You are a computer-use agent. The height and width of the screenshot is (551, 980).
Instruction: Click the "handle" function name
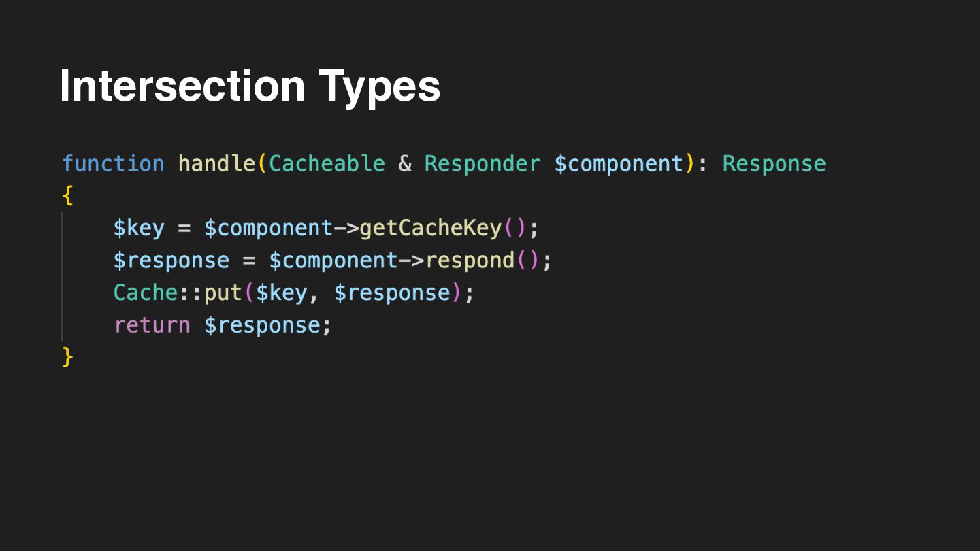217,164
